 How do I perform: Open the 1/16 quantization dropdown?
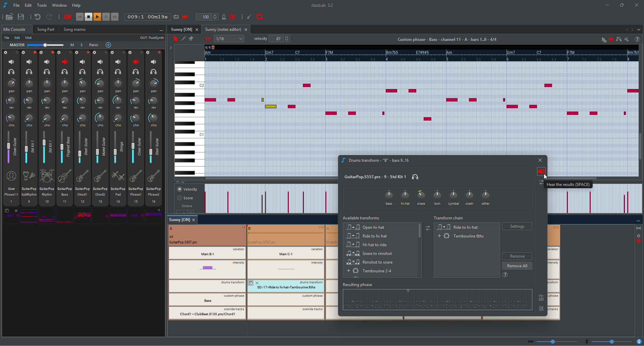(x=229, y=39)
